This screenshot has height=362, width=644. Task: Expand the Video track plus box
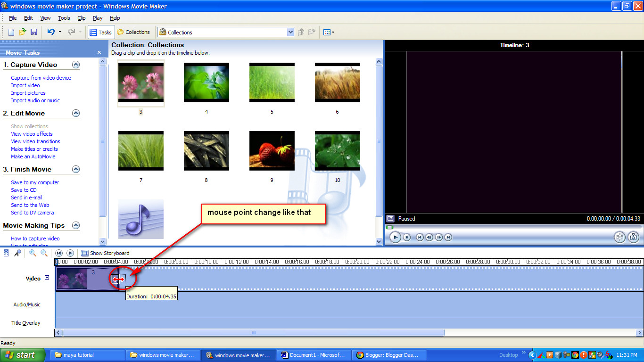(x=47, y=278)
